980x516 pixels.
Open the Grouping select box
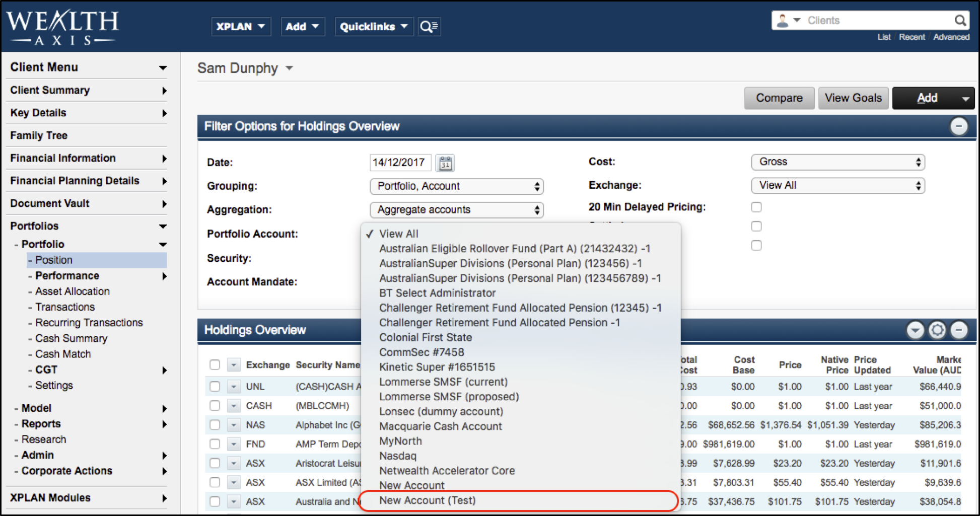pyautogui.click(x=457, y=186)
